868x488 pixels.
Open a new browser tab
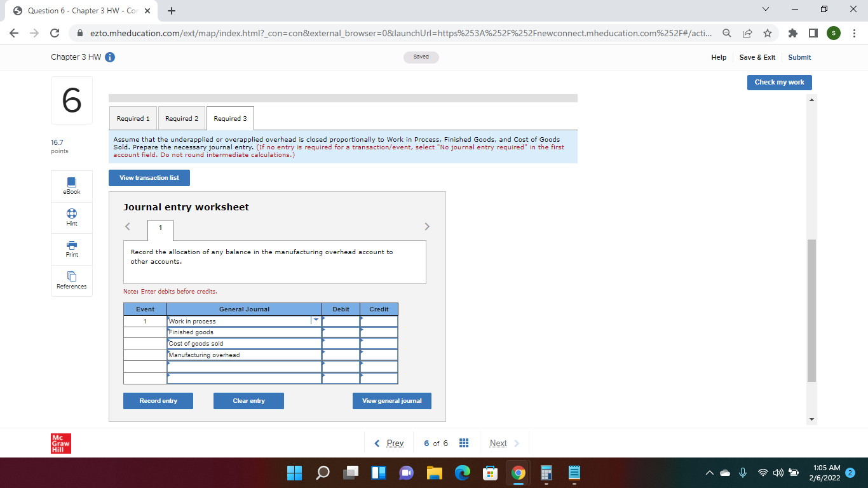(171, 11)
